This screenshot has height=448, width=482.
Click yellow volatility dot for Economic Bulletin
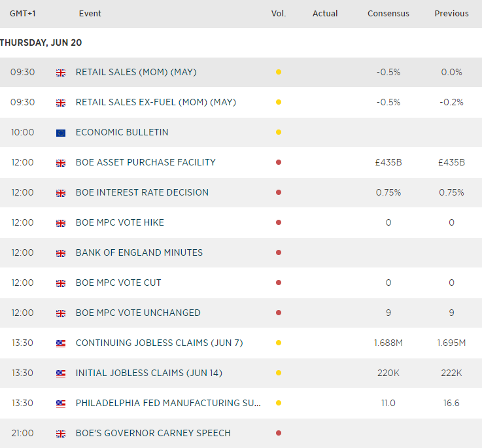279,132
